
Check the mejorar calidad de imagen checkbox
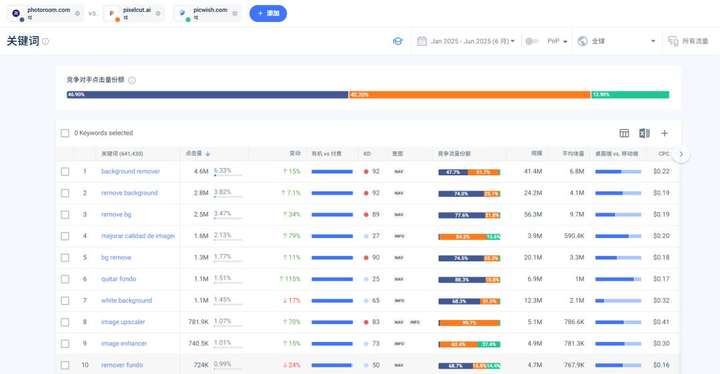coord(65,236)
